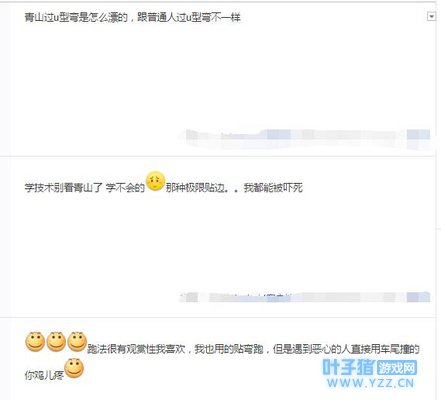Click the grey block at the left end of second post's bar
Screen dimensions: 441x400
pos(192,297)
